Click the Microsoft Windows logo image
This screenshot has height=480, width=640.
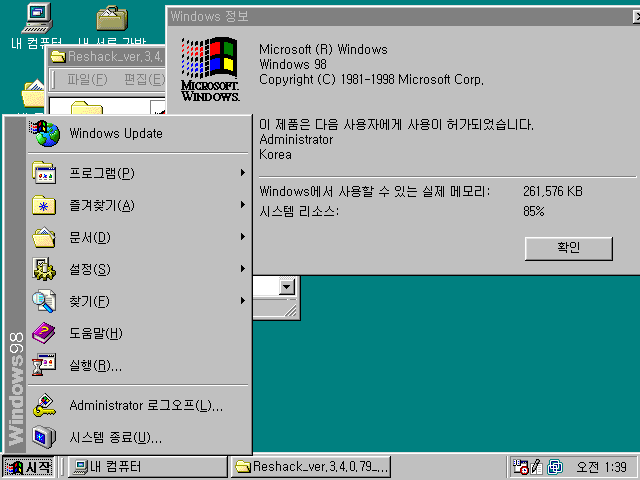click(x=210, y=69)
